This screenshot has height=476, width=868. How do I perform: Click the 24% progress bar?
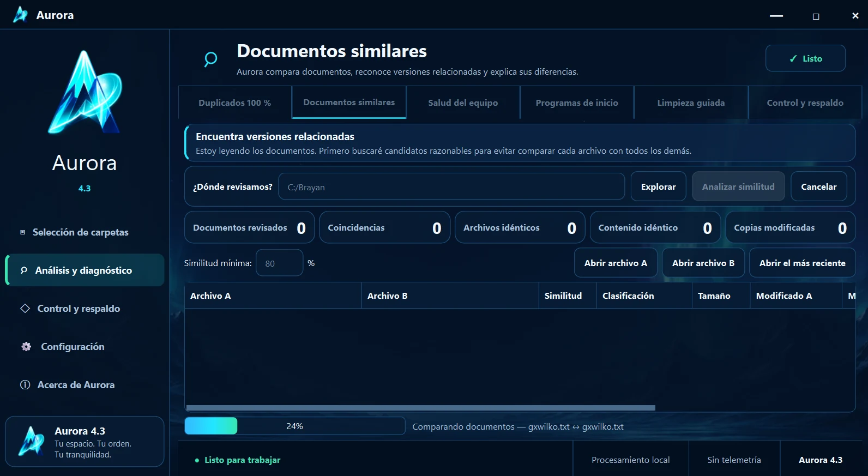pyautogui.click(x=294, y=426)
